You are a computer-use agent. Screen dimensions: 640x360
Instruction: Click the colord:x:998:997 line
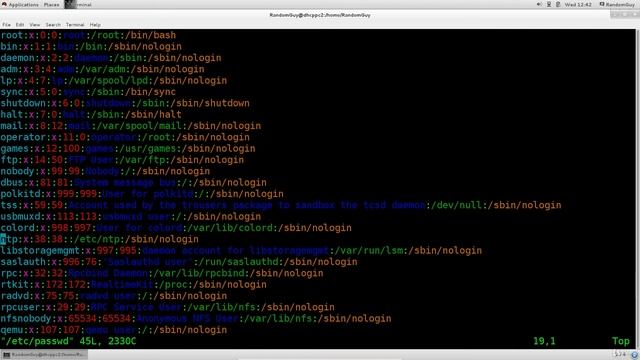point(176,228)
